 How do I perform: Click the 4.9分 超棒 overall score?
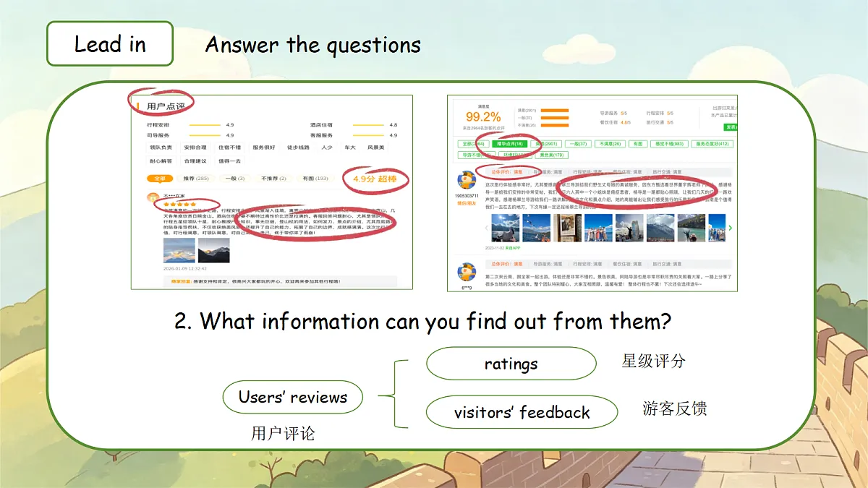coord(375,179)
